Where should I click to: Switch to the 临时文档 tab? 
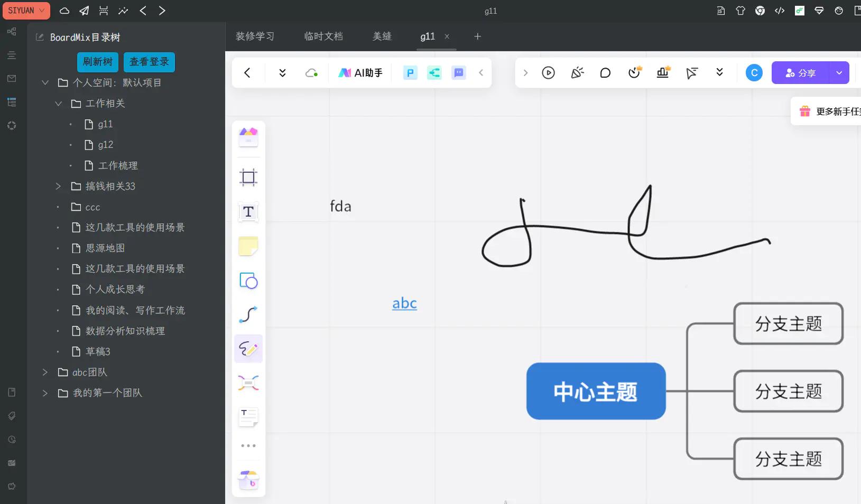click(x=323, y=36)
